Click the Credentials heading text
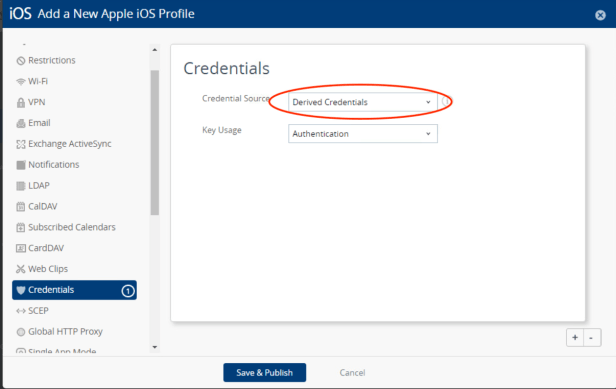The width and height of the screenshot is (616, 389). pos(226,68)
